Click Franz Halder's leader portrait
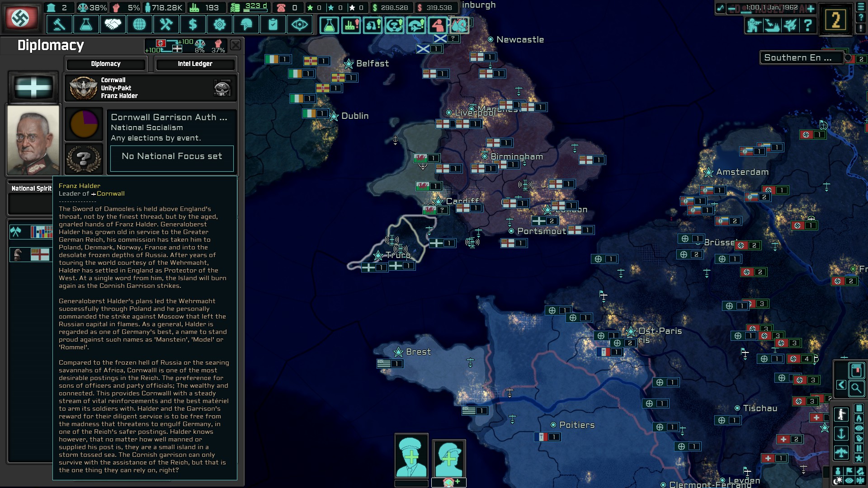 click(33, 140)
